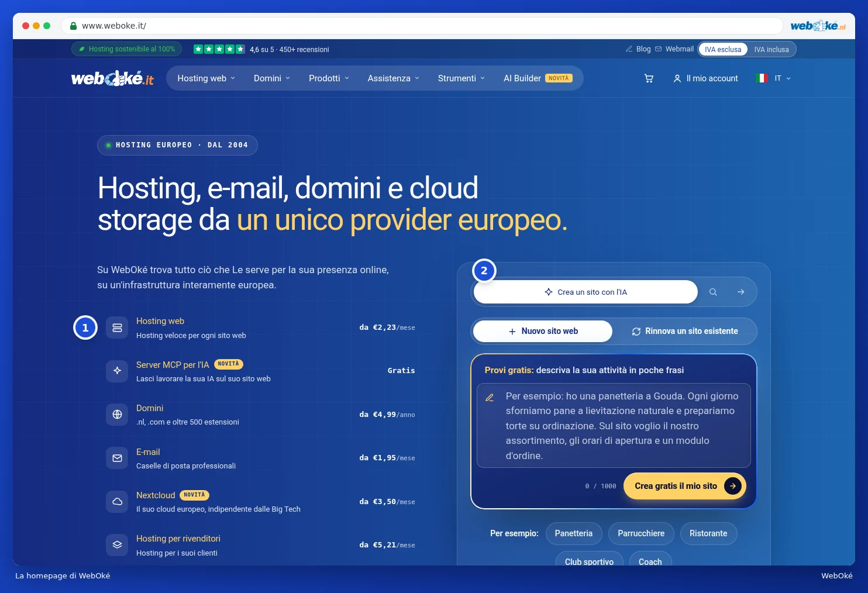Choose the Panetteria example chip
The width and height of the screenshot is (868, 593).
coord(574,533)
